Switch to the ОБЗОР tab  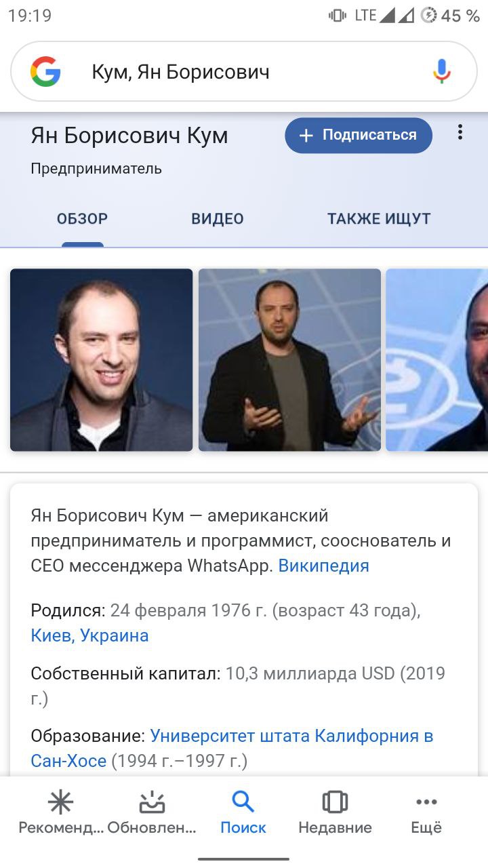tap(82, 219)
